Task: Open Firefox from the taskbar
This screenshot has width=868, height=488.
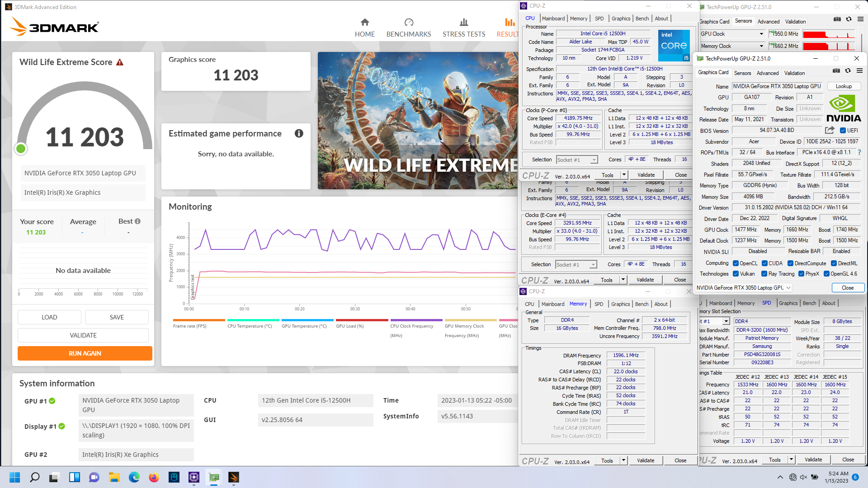Action: tap(154, 477)
